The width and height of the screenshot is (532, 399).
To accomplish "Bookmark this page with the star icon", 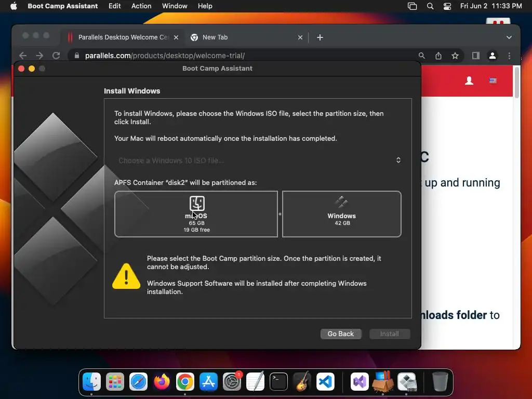I will (x=455, y=55).
